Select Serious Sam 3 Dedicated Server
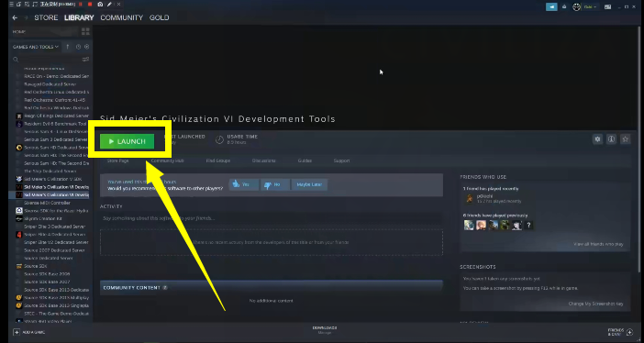This screenshot has width=644, height=343. click(56, 139)
